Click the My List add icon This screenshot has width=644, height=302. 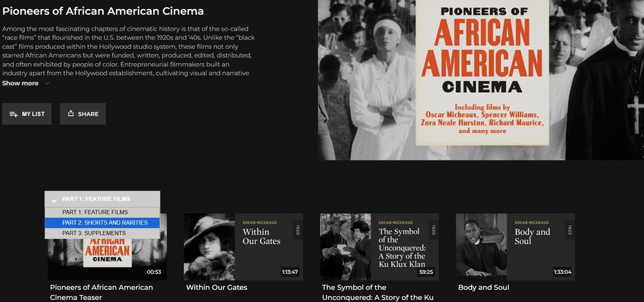[x=14, y=114]
